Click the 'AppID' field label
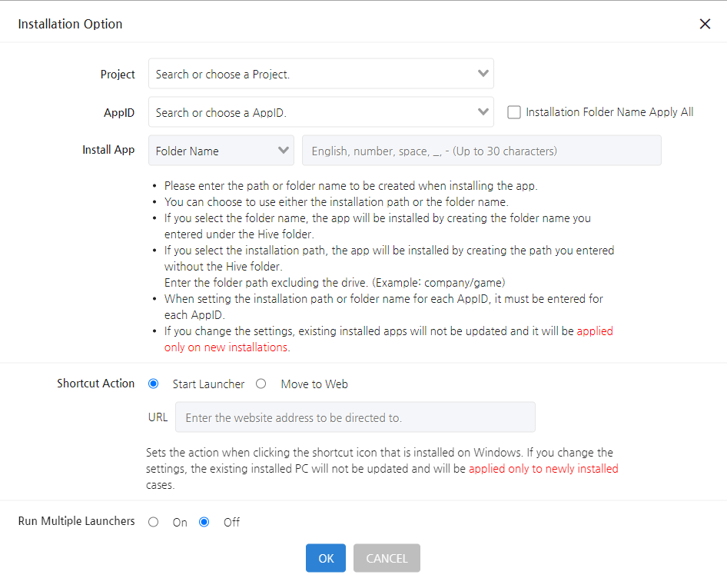Viewport: 727px width, 588px height. [119, 113]
